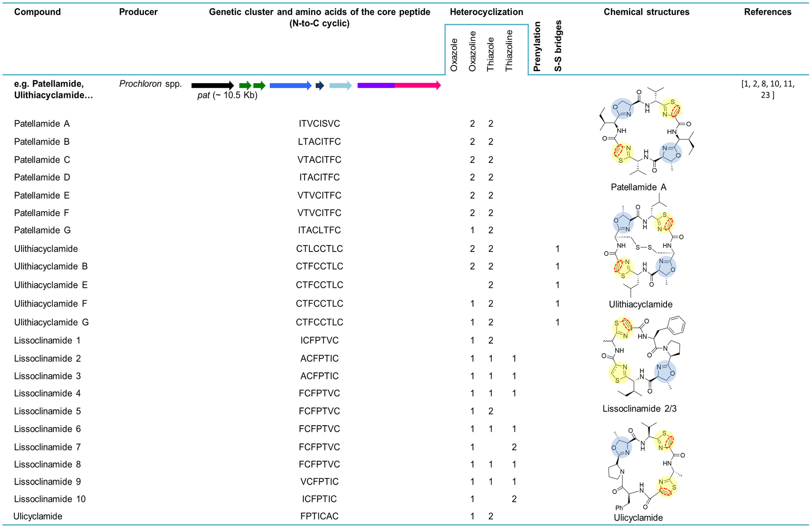Click the core peptide sequence CTLCCTLC

pos(319,249)
